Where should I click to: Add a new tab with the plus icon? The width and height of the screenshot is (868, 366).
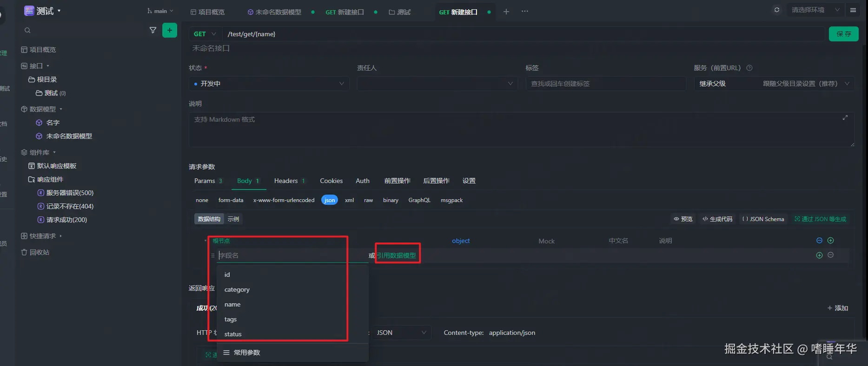click(x=506, y=12)
